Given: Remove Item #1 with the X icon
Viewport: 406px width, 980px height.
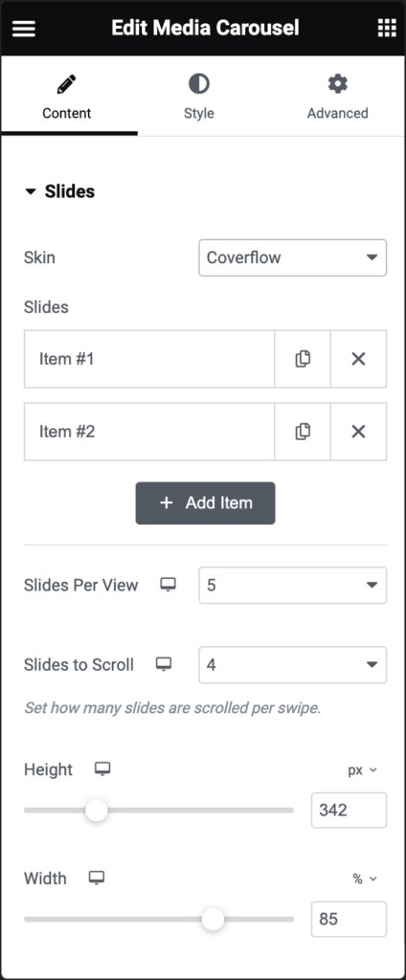Looking at the screenshot, I should click(x=358, y=359).
